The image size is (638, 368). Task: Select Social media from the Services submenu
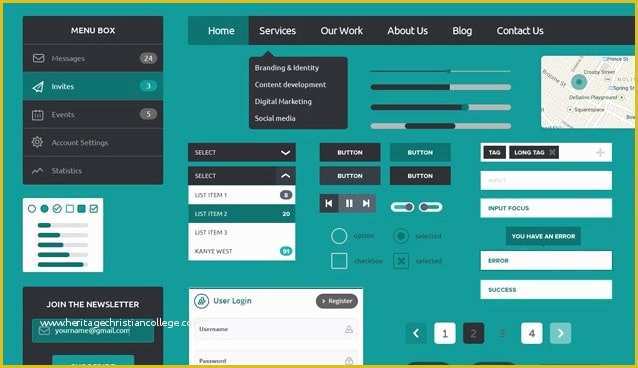[275, 118]
